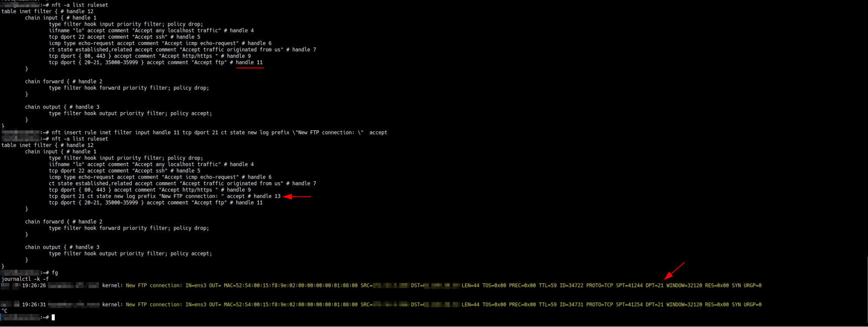Click the topmost nft -a list ruleset command

[80, 5]
